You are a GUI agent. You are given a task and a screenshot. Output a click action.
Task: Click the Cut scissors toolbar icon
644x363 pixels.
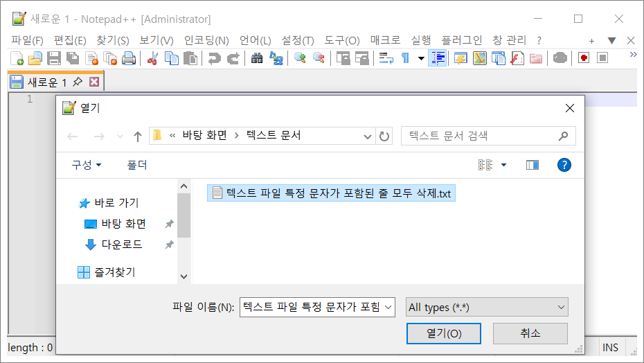pyautogui.click(x=152, y=58)
